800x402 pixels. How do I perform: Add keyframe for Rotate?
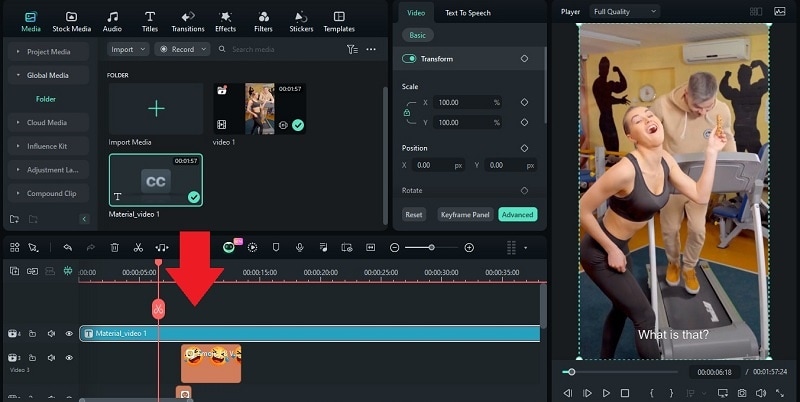[x=524, y=190]
